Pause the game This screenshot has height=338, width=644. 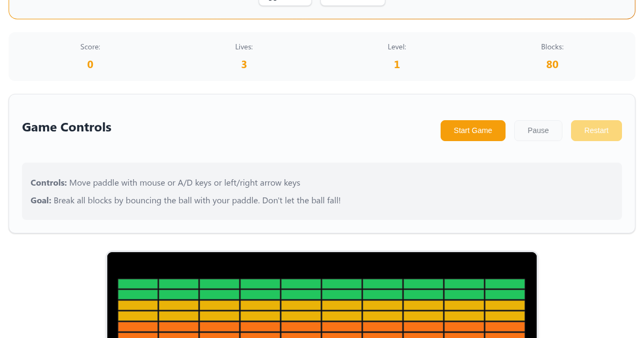click(538, 130)
